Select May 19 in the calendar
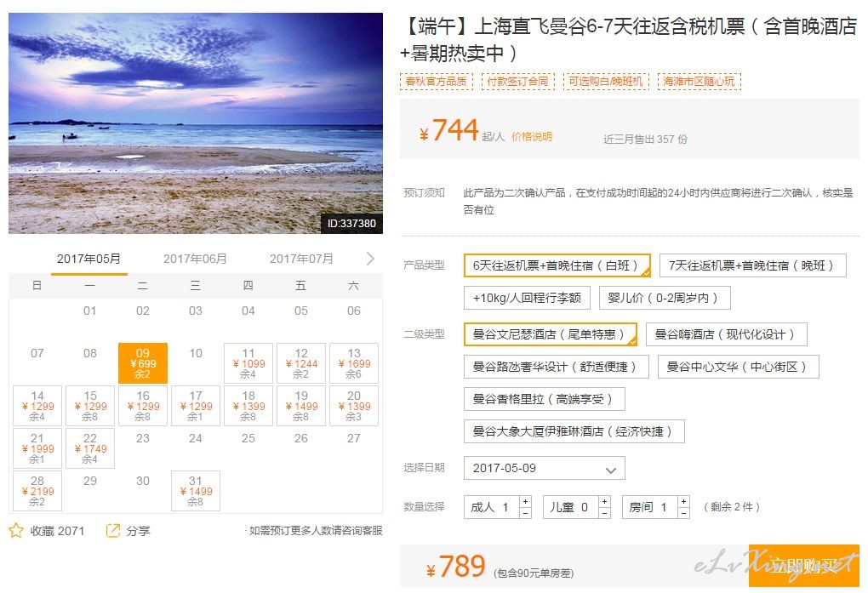Screen dimensions: 868x593 [x=301, y=406]
